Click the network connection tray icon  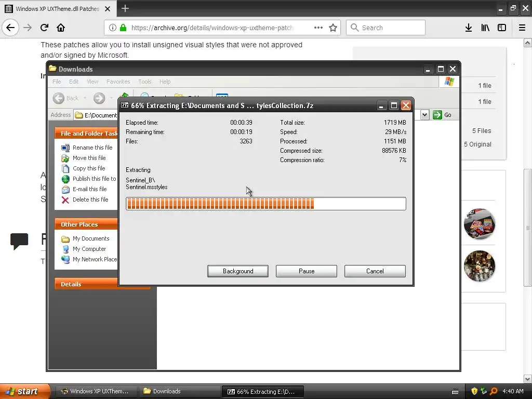[x=484, y=391]
